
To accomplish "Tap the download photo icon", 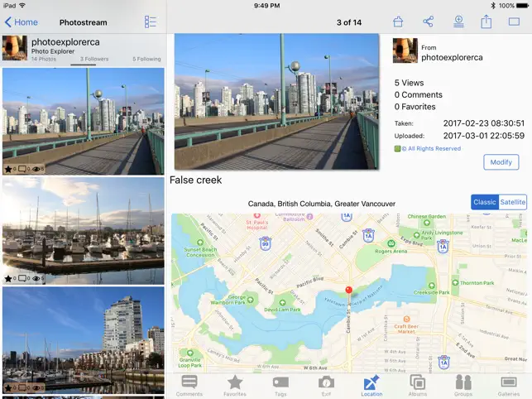I will coord(458,22).
